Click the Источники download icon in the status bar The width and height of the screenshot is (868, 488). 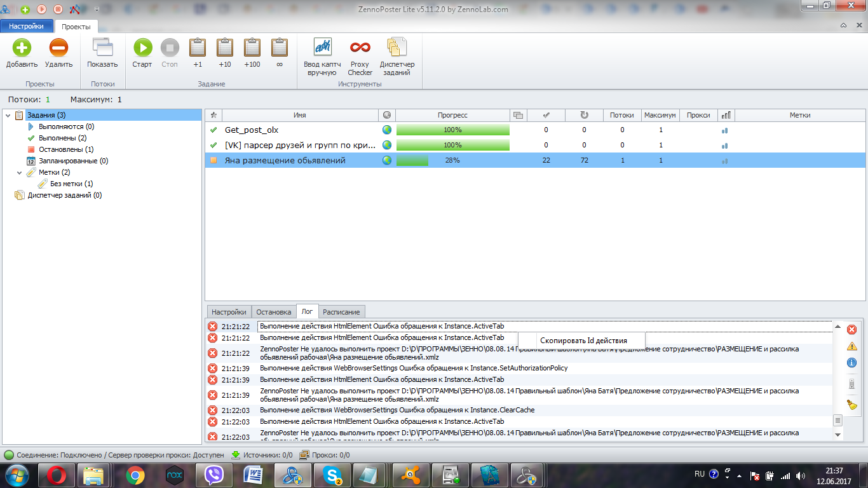[235, 455]
